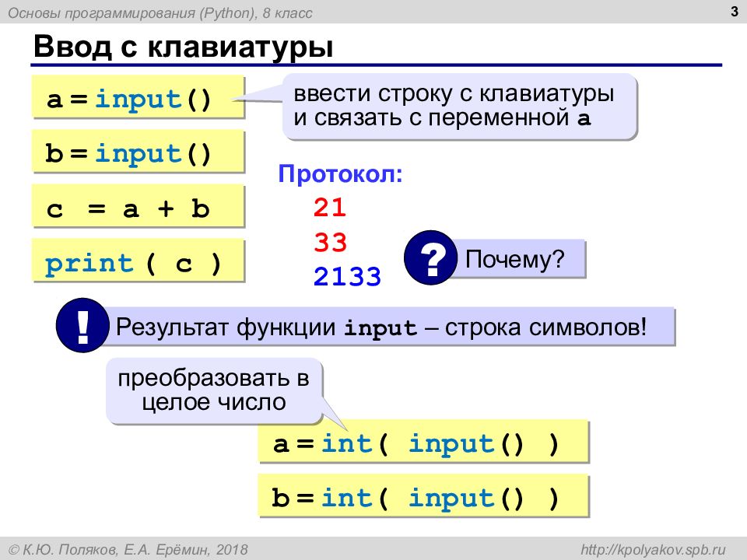Click the callout 'преобразовать в целое число'

pyautogui.click(x=214, y=390)
